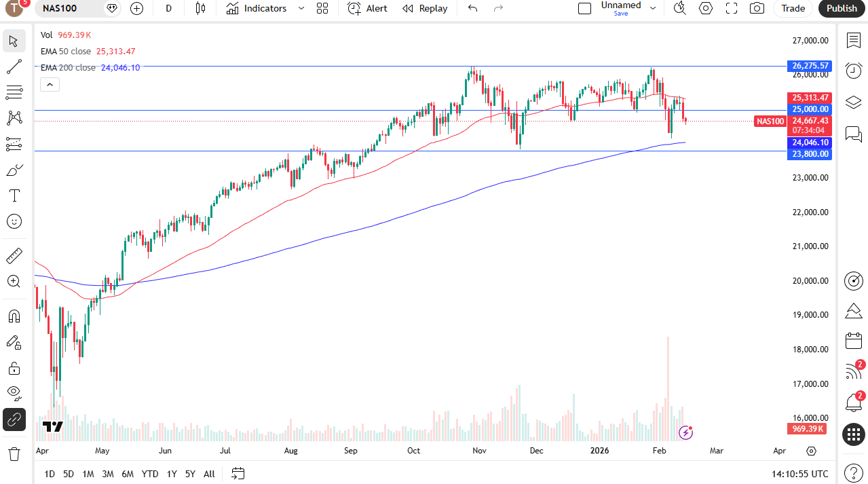
Task: Select the text annotation tool
Action: point(14,196)
